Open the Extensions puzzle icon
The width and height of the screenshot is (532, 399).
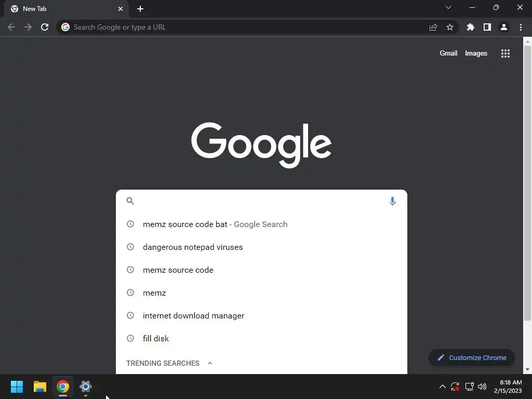tap(470, 27)
